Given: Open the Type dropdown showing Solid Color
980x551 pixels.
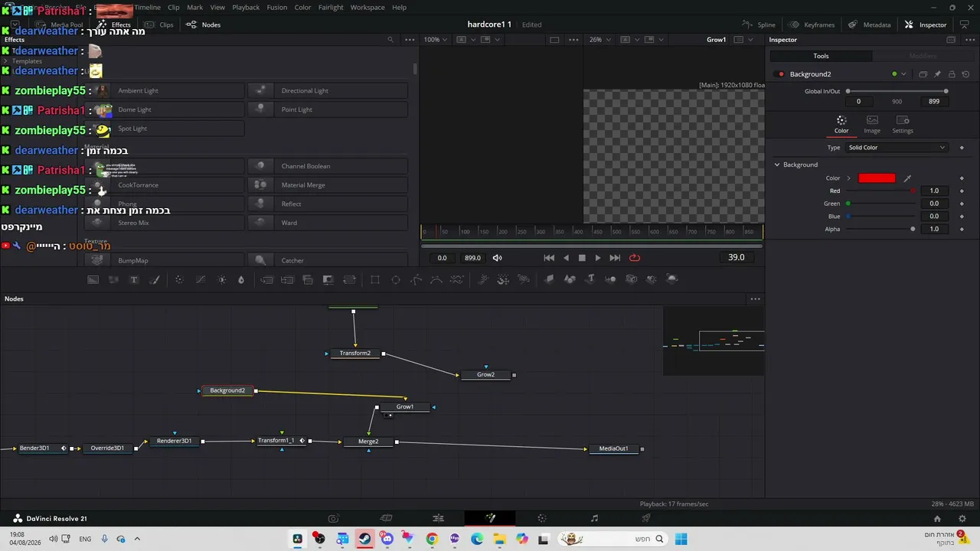Looking at the screenshot, I should pos(897,148).
